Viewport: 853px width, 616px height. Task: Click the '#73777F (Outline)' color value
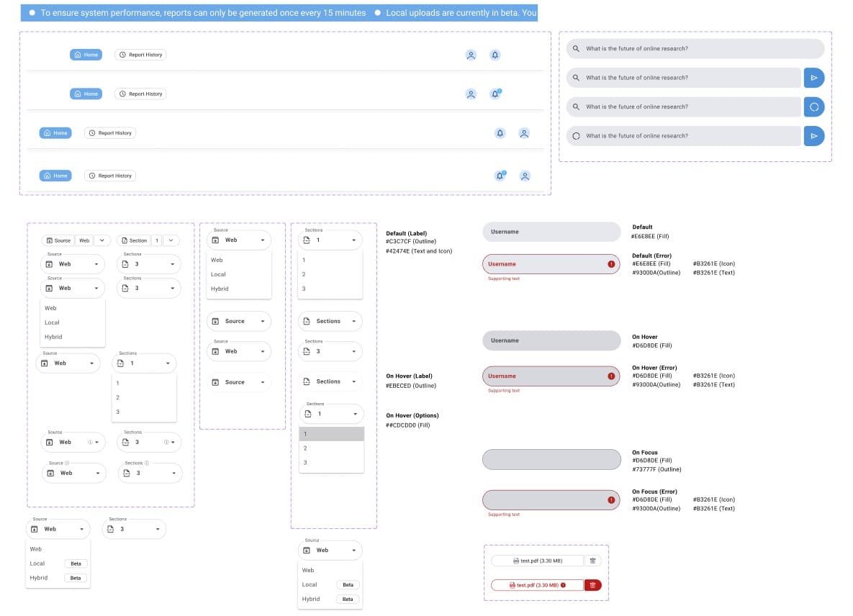point(656,470)
